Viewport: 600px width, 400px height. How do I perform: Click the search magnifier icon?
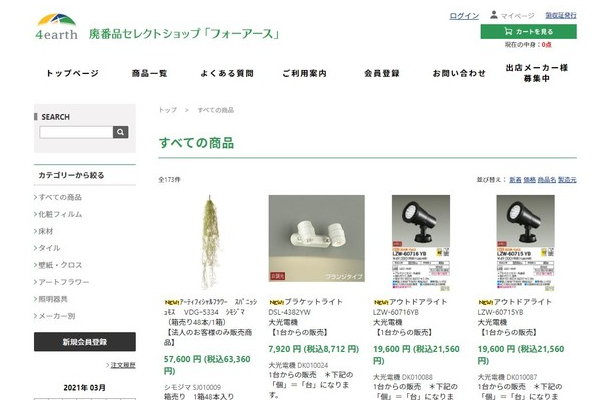coord(121,132)
